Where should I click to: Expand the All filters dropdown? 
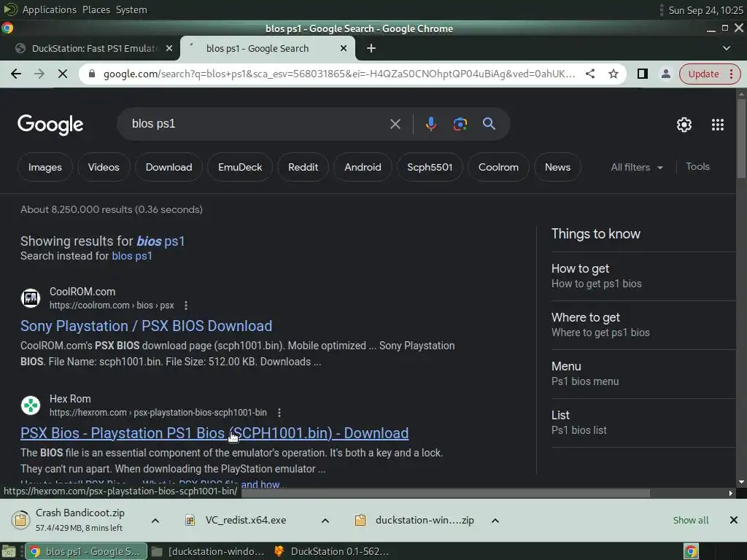click(x=637, y=167)
